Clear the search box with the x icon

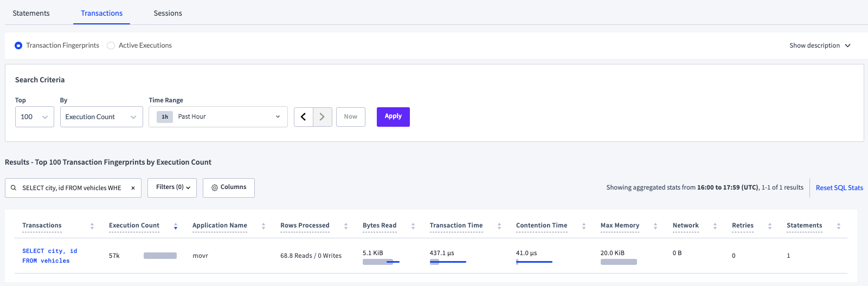[x=133, y=188]
